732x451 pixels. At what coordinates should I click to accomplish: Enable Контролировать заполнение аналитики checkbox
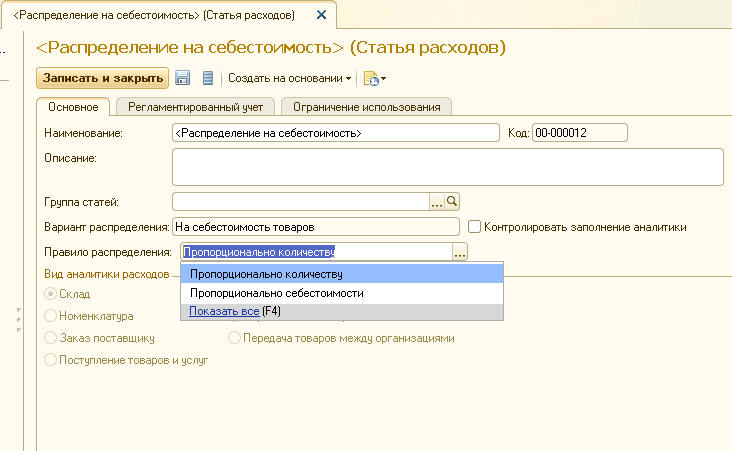pos(474,227)
